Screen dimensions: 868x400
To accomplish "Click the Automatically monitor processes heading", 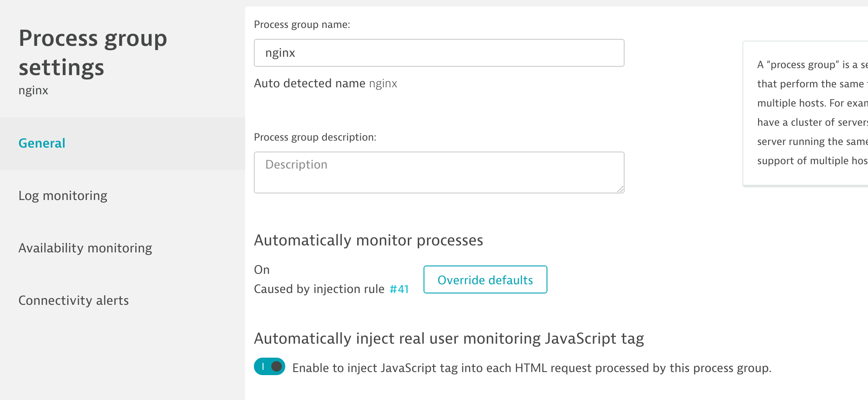I will [368, 240].
